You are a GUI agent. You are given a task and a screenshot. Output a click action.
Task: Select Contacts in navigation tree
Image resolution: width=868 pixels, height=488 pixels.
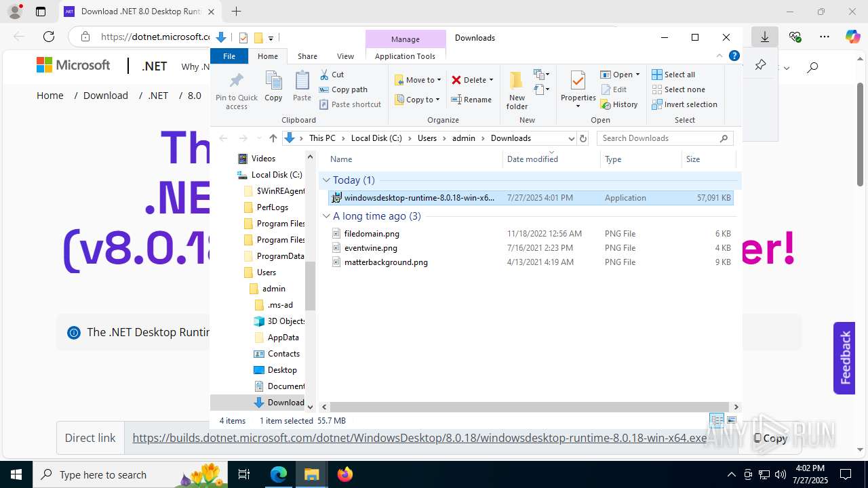click(x=283, y=354)
